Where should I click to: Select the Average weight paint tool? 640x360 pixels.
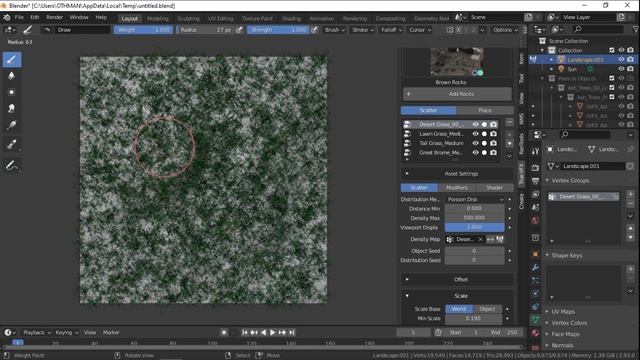12,92
